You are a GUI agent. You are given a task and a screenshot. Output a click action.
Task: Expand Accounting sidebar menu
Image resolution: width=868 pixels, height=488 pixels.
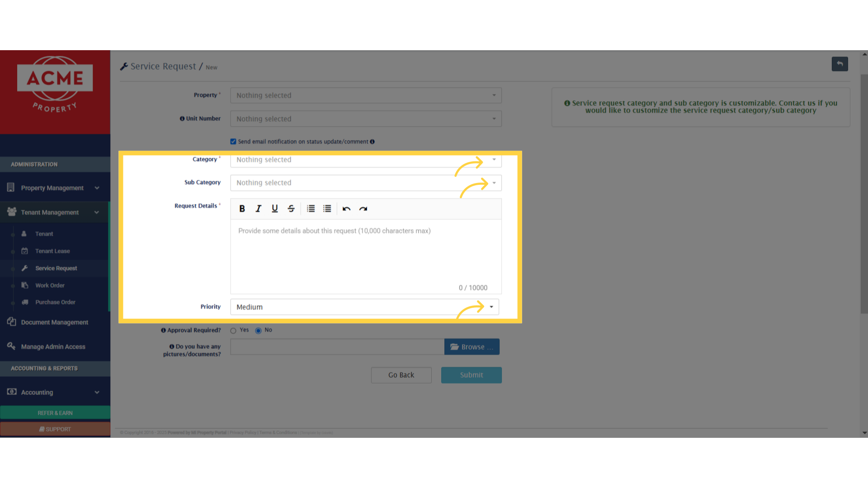click(54, 392)
